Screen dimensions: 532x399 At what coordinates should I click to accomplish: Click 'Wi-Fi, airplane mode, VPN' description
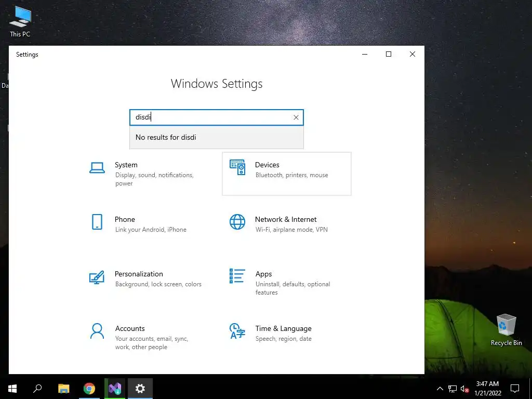[x=291, y=230]
